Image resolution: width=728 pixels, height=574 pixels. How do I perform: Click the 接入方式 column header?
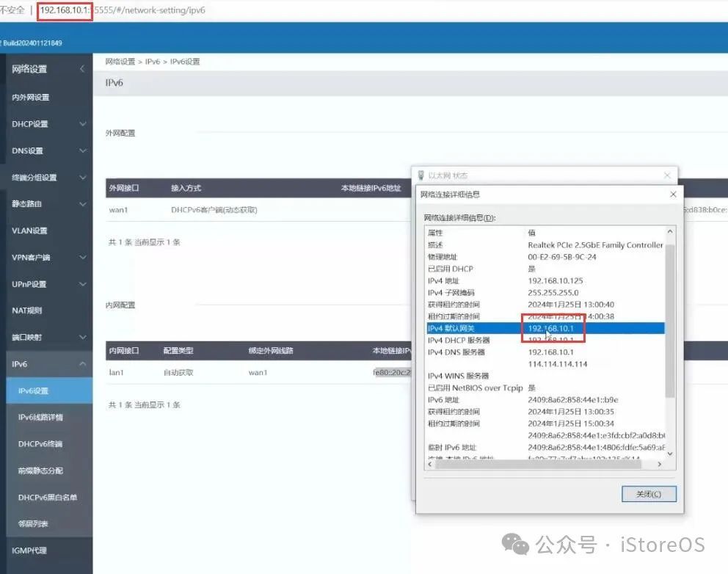click(186, 188)
